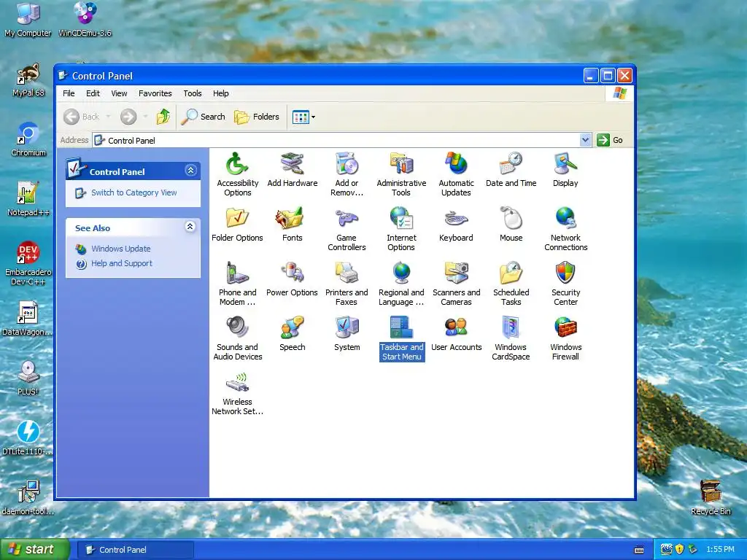Viewport: 747px width, 560px height.
Task: Open the Power Options icon
Action: 292,279
